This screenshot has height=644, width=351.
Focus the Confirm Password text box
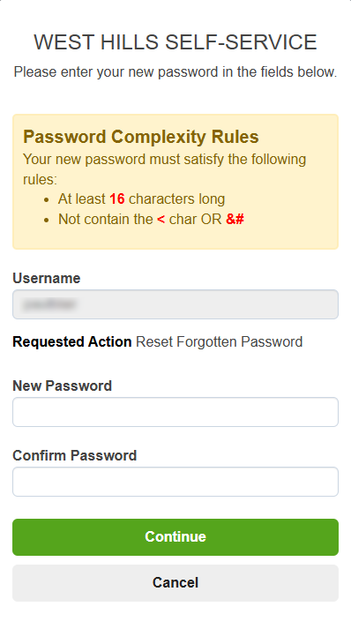click(175, 482)
